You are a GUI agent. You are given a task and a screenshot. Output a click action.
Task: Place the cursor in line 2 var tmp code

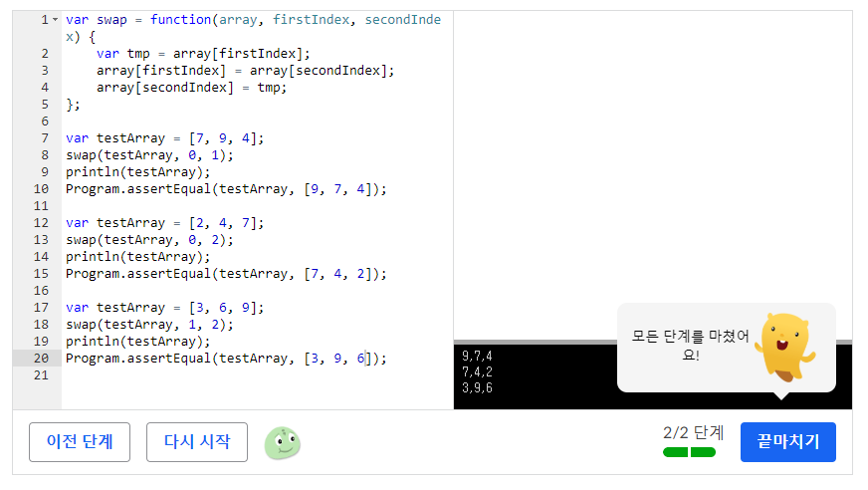[x=203, y=54]
